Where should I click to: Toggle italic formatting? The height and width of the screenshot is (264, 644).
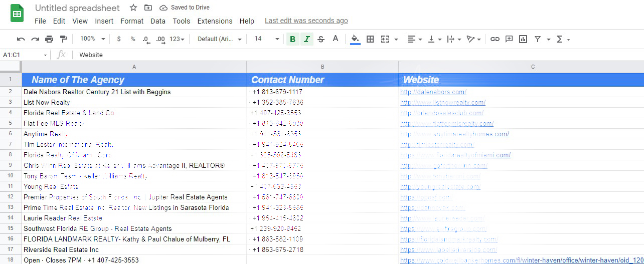[x=307, y=39]
